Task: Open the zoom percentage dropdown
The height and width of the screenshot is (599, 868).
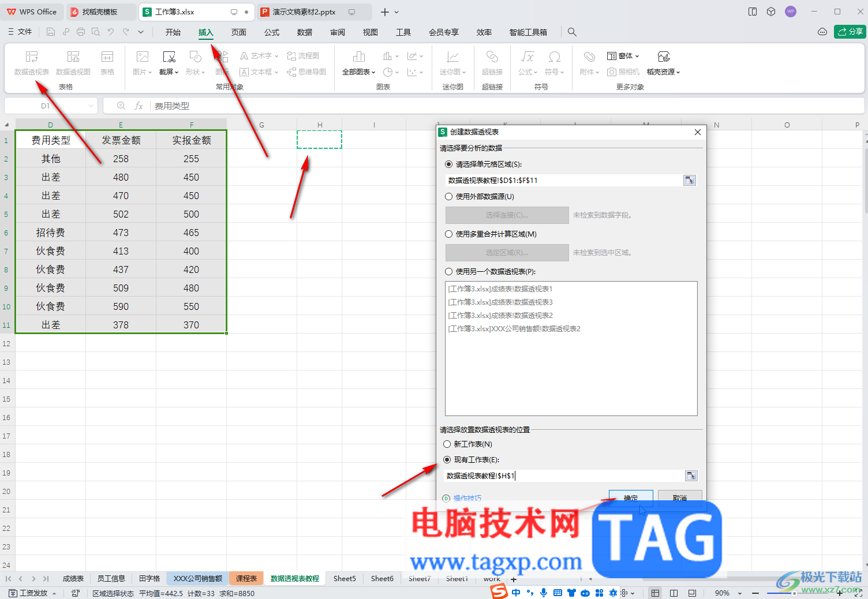Action: click(x=740, y=593)
